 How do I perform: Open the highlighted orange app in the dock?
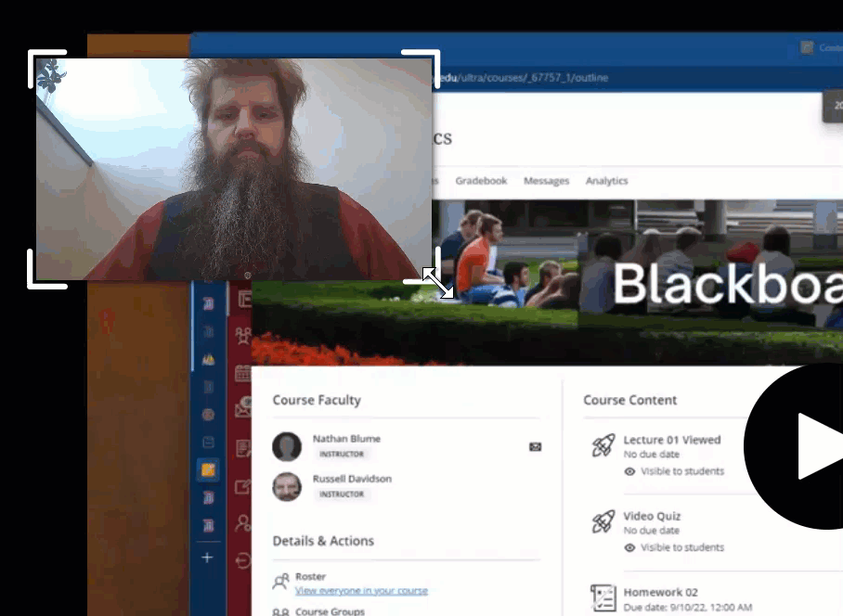[208, 470]
